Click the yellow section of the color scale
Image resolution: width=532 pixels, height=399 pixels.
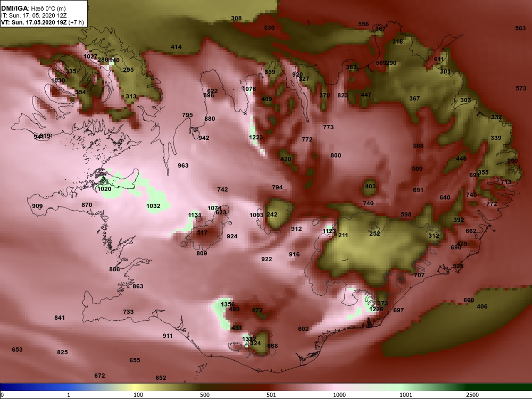[136, 387]
